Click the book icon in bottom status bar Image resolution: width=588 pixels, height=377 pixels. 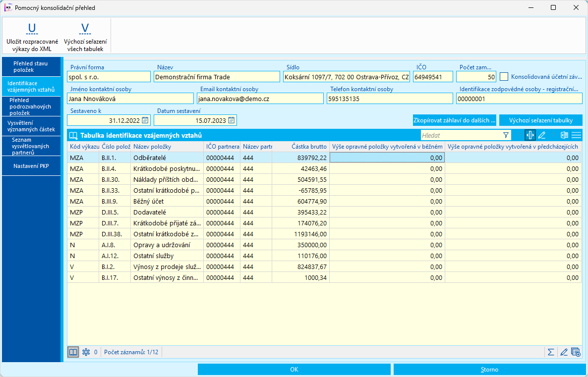[73, 352]
